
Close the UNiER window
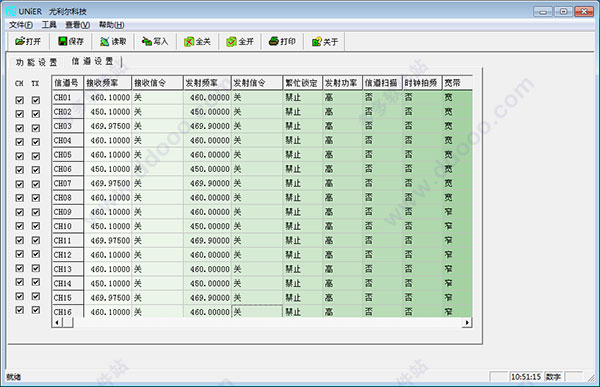tap(584, 11)
